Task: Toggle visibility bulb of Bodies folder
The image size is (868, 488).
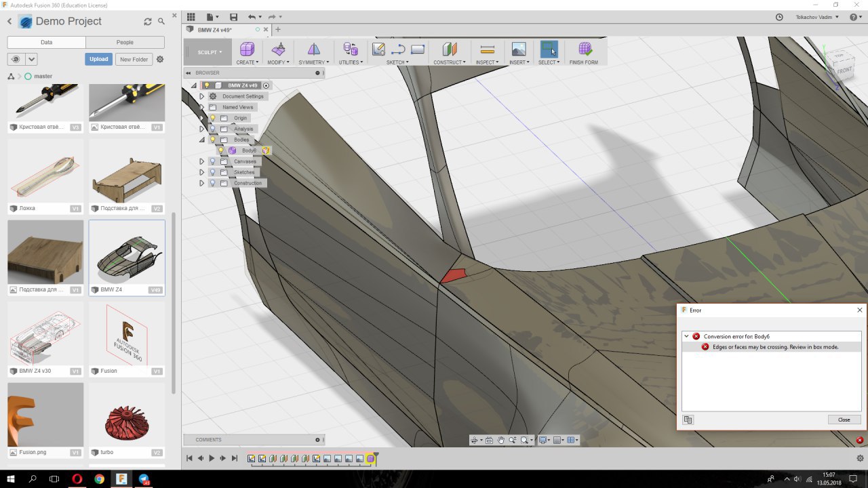Action: pos(212,140)
